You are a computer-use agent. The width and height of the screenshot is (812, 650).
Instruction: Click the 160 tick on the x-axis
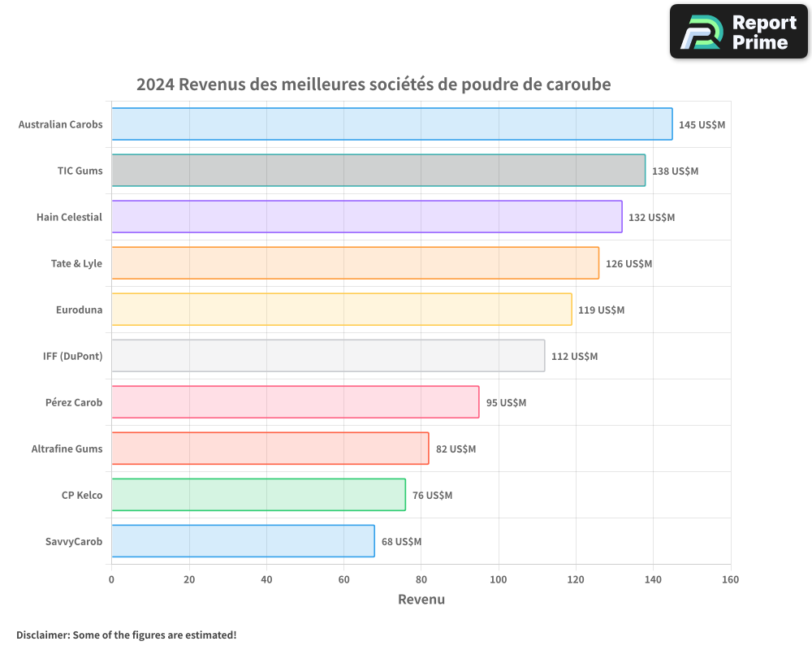coord(730,579)
